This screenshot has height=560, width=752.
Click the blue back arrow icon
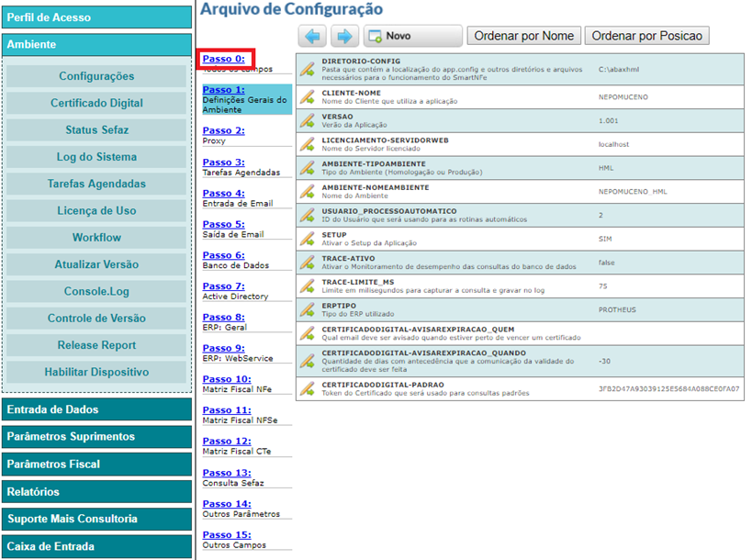[313, 36]
